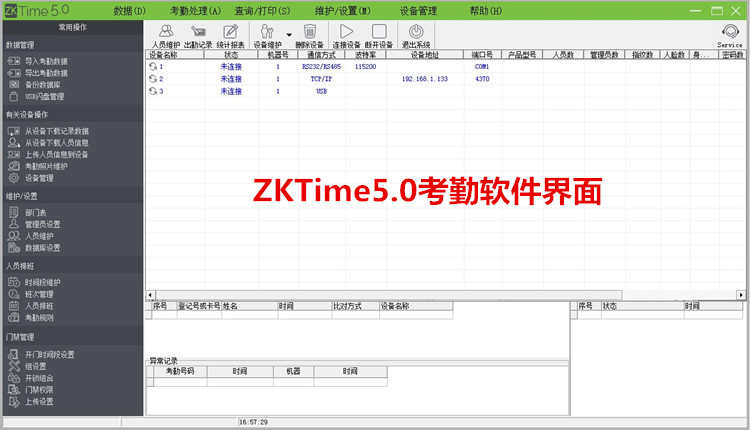750x430 pixels.
Task: Open USB闪盘管理 in sidebar
Action: click(x=36, y=97)
